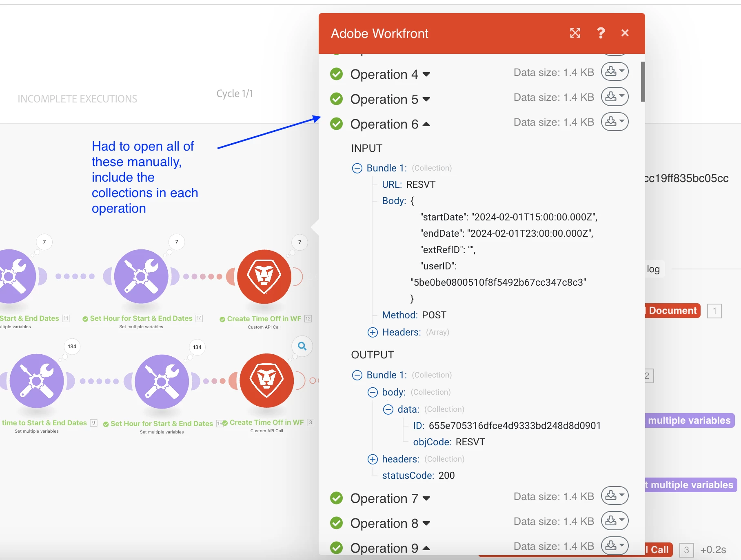Select Create Time Off in WF module 3
Viewport: 741px width, 560px height.
266,380
